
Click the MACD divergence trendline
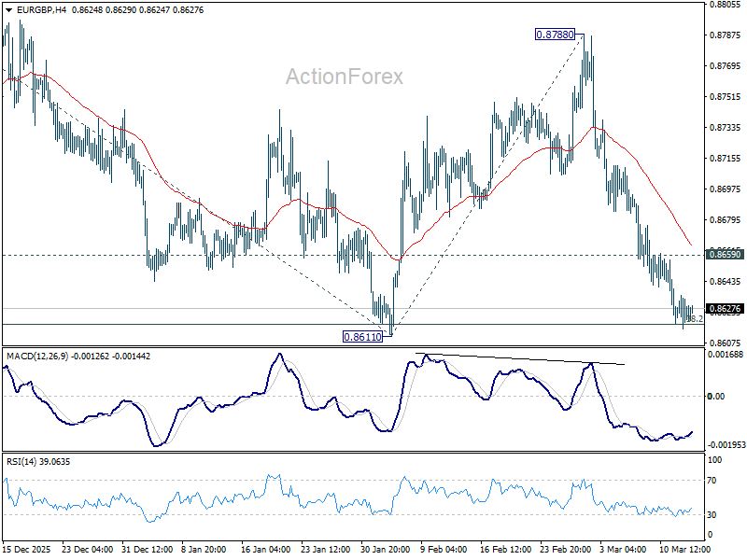(x=520, y=358)
